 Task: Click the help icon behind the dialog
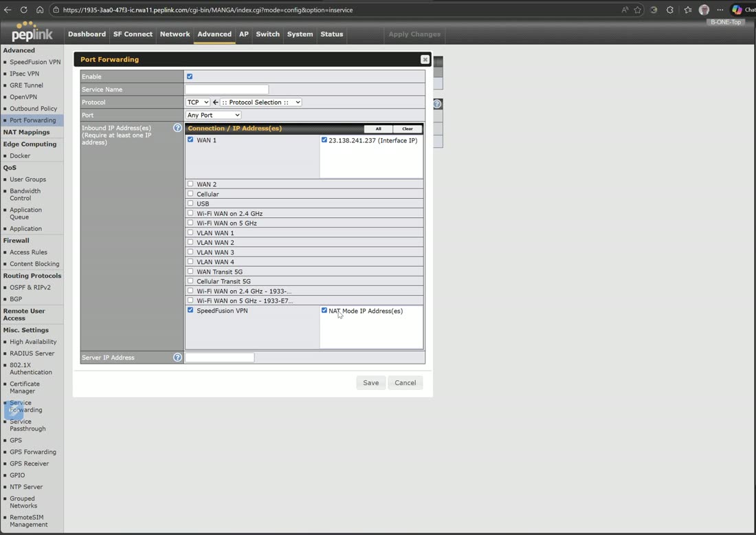tap(437, 104)
